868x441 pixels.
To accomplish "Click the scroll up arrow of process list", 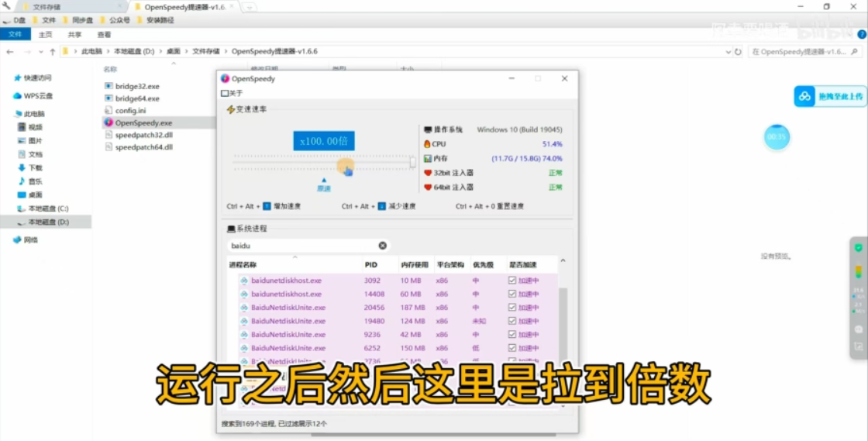I will [x=563, y=260].
